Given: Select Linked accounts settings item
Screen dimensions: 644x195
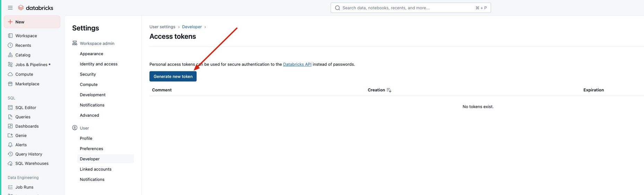Looking at the screenshot, I should pyautogui.click(x=95, y=169).
